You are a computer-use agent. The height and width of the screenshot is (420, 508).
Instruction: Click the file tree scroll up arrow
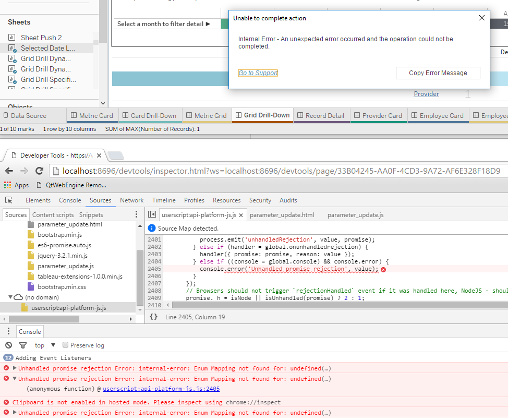pos(140,226)
